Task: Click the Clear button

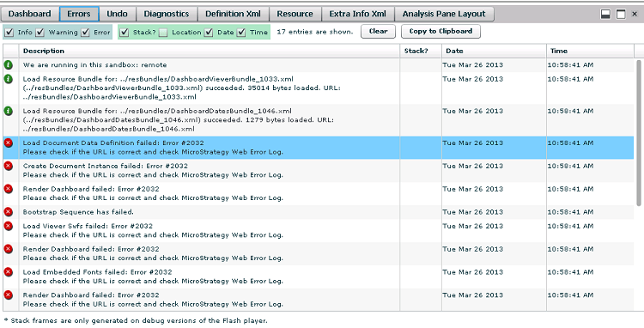Action: point(378,31)
